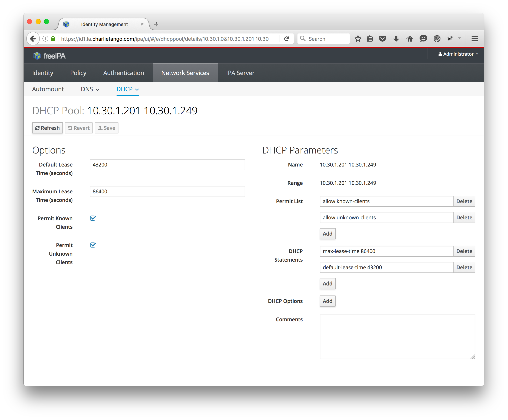Show site information icon in address bar
Image resolution: width=508 pixels, height=420 pixels.
coord(45,39)
